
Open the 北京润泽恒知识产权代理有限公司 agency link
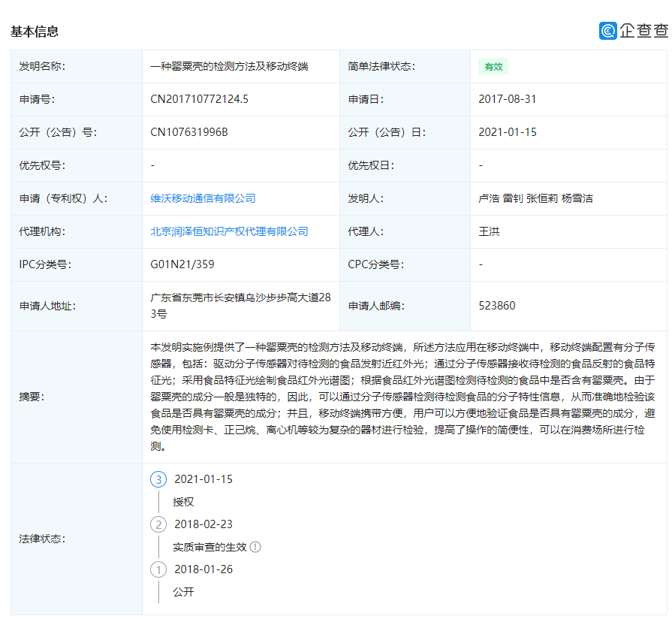point(229,231)
